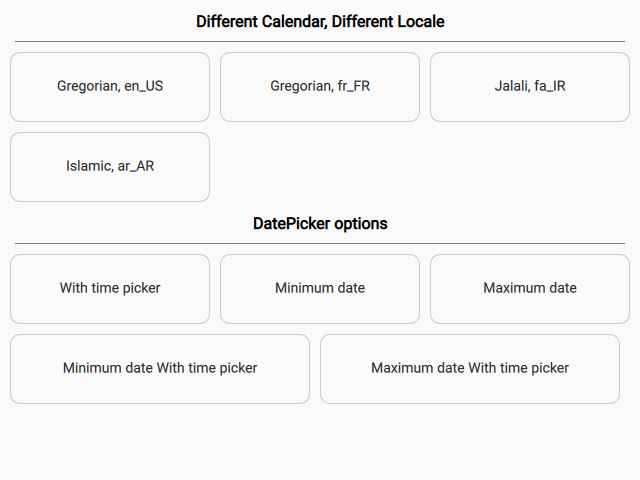The width and height of the screenshot is (640, 480).
Task: Try the date picker with maximum date
Action: (530, 289)
